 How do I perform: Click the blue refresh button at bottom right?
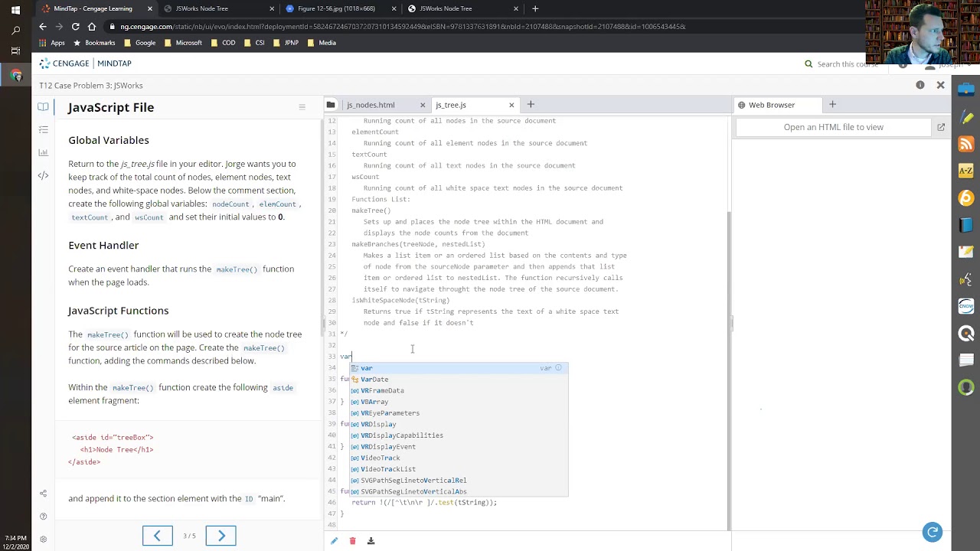[x=933, y=532]
